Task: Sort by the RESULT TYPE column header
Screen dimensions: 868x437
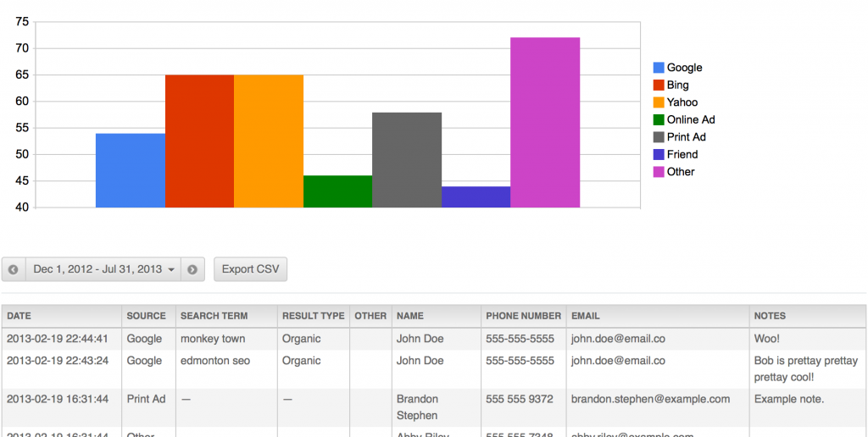Action: point(314,316)
